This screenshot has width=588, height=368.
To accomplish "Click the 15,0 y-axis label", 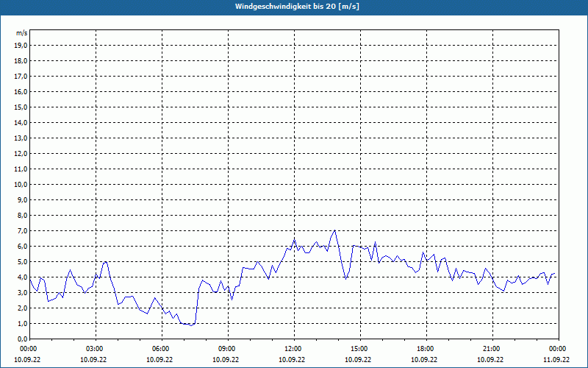I will click(x=21, y=107).
